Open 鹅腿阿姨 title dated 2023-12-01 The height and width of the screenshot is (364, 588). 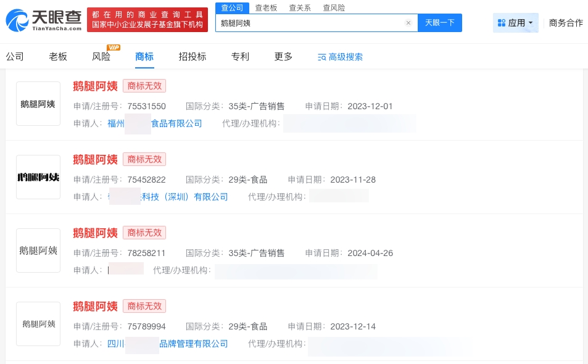point(95,86)
